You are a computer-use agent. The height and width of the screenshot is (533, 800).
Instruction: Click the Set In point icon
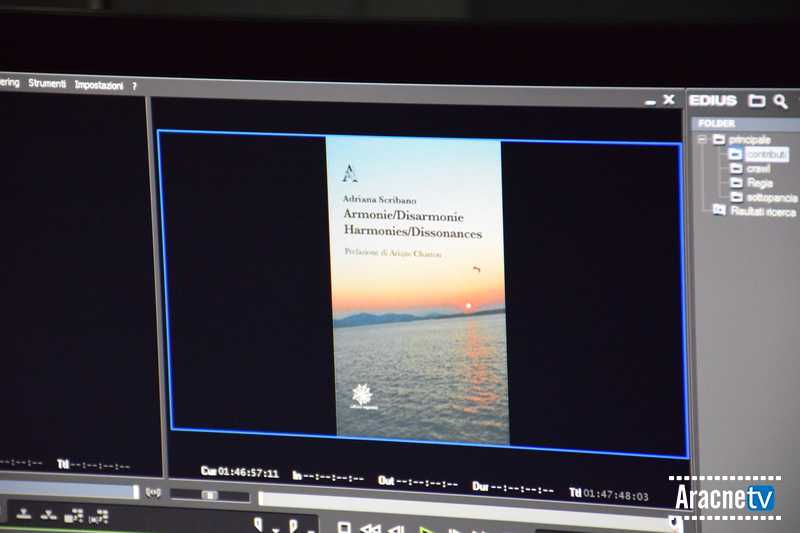[259, 524]
